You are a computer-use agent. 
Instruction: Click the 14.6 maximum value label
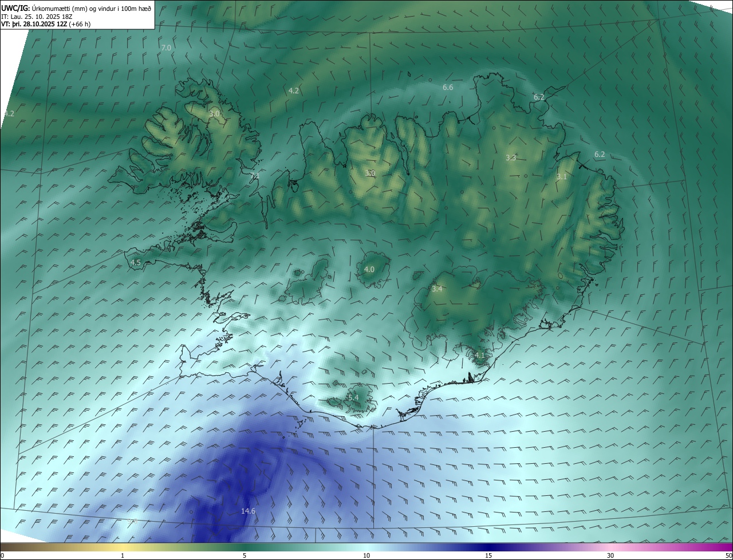248,511
